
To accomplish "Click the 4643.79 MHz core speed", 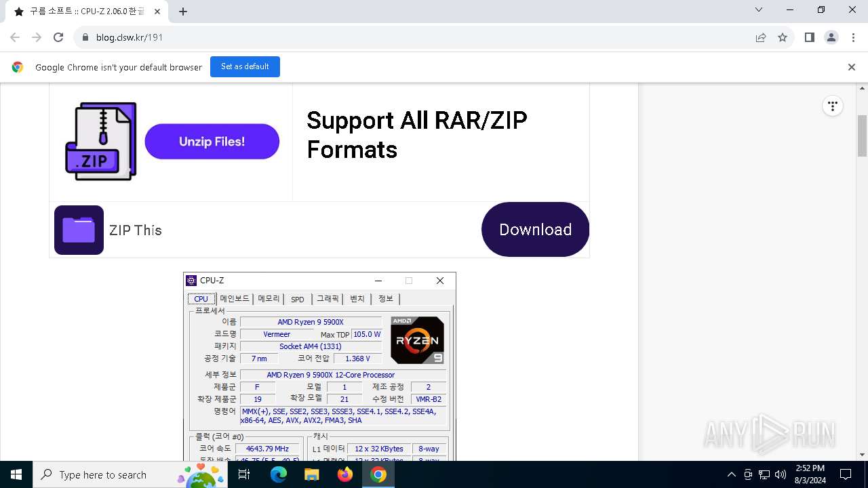I will coord(267,449).
